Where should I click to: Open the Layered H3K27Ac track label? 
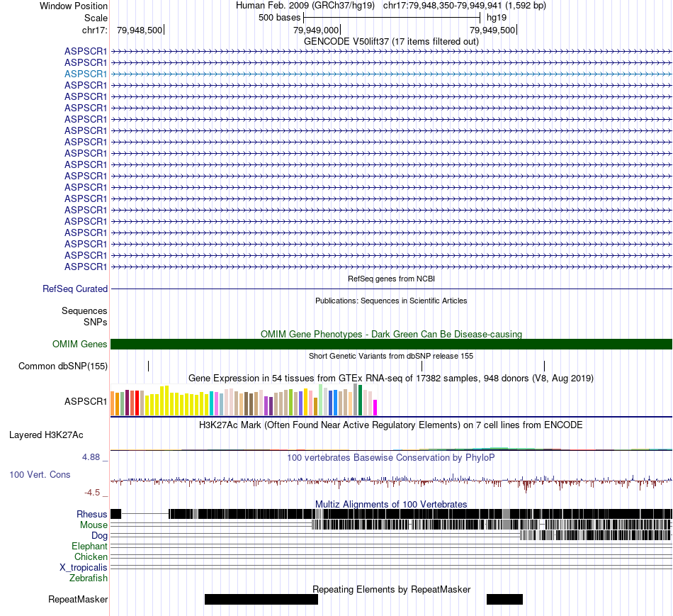coord(46,435)
